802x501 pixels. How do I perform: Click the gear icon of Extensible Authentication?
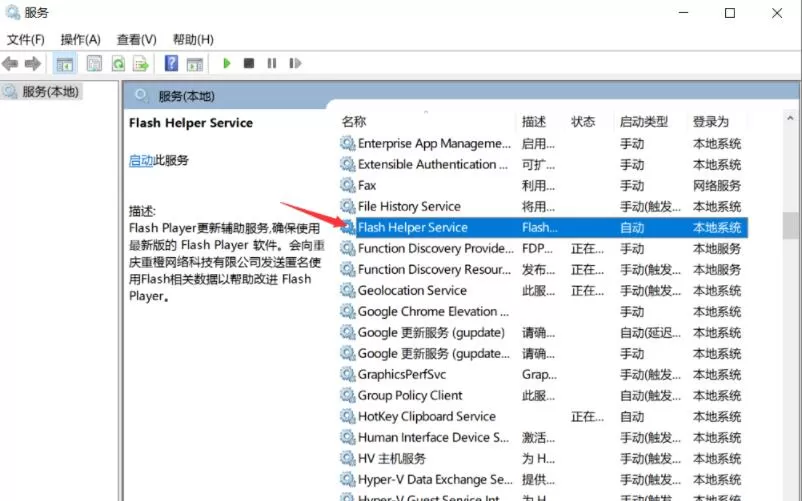coord(348,165)
